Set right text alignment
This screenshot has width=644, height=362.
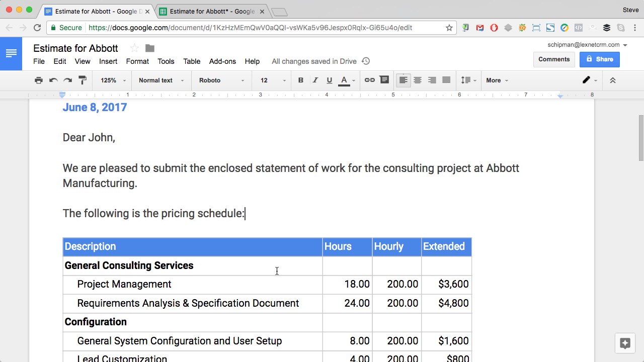(432, 80)
